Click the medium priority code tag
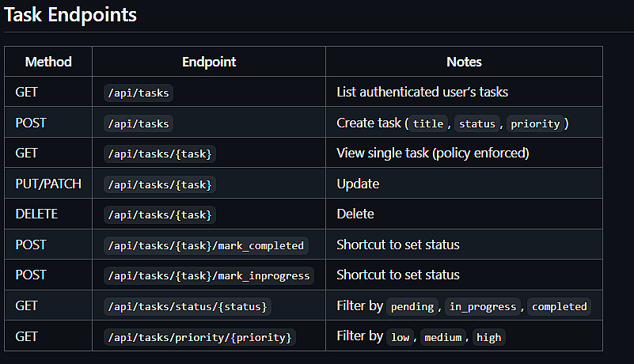Image resolution: width=634 pixels, height=364 pixels. pyautogui.click(x=443, y=337)
